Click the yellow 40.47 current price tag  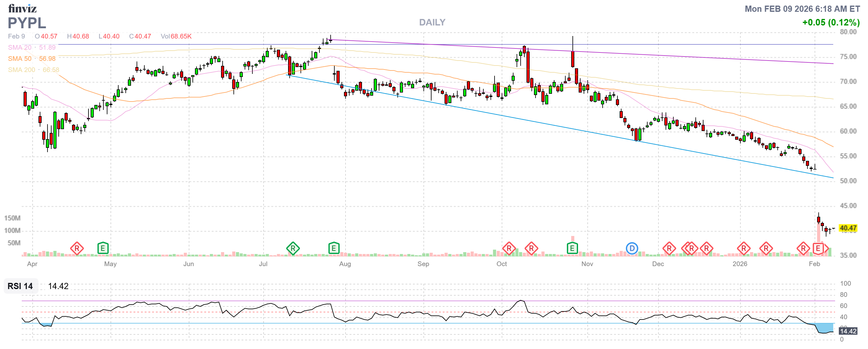(848, 228)
